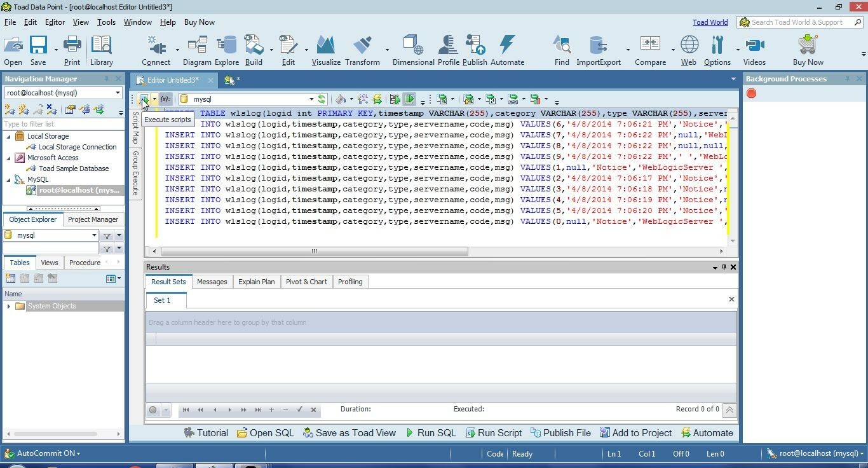Click the red stop background process icon
Viewport: 868px width, 468px height.
[751, 93]
